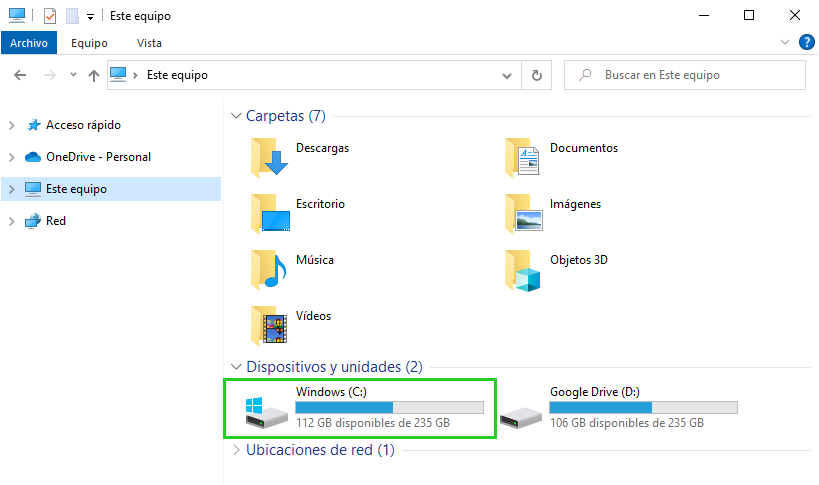Screen dimensions: 819x485
Task: Expand OneDrive - Personal tree node
Action: tap(11, 157)
